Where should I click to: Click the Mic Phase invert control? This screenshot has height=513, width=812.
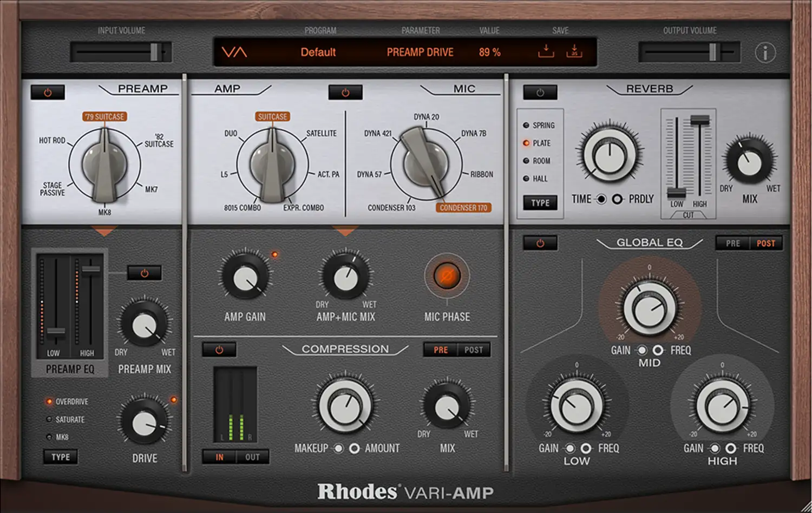(x=447, y=277)
